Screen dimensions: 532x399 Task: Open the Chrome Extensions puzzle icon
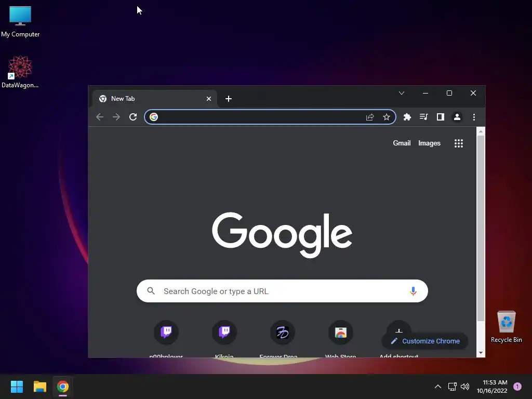(x=407, y=117)
